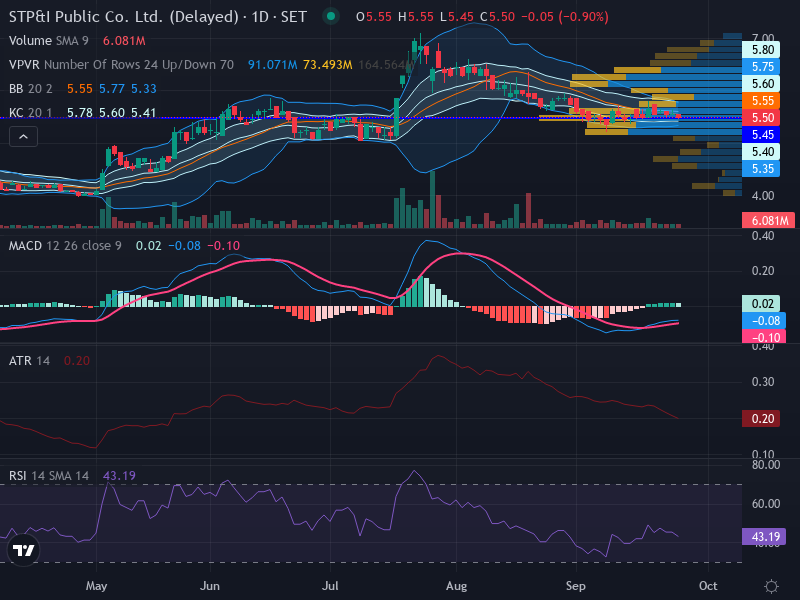Click the green market status dot

coord(331,16)
